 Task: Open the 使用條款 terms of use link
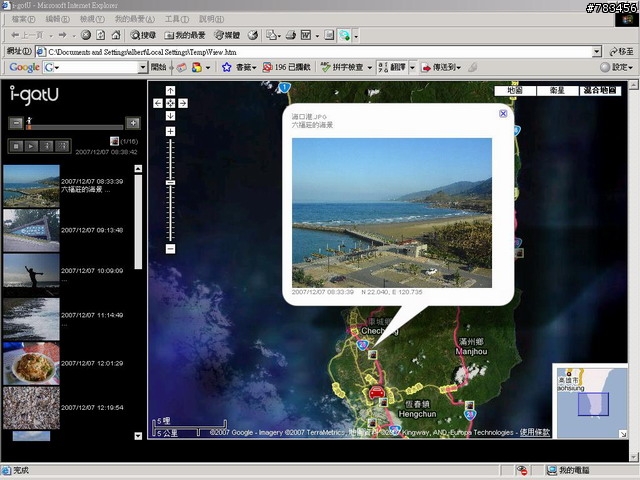click(534, 432)
